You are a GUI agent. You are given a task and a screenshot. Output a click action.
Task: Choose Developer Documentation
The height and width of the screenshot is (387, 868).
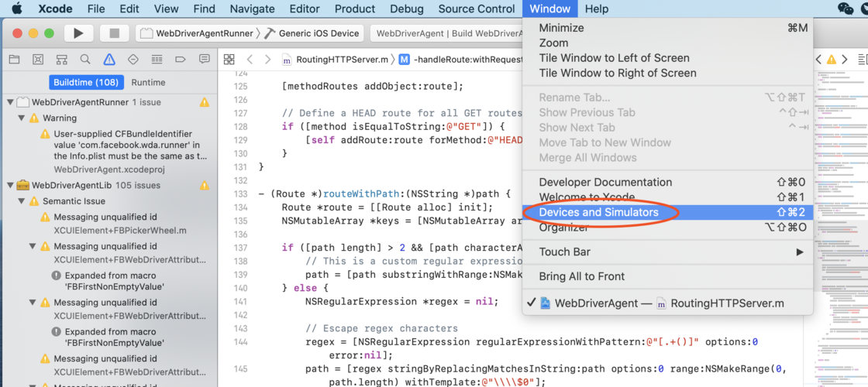click(667, 182)
